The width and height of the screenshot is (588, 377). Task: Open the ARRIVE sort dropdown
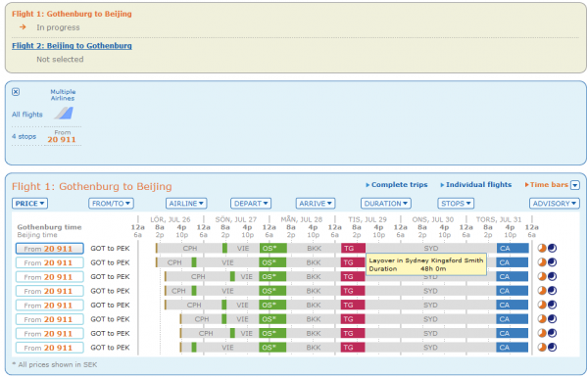(x=316, y=204)
